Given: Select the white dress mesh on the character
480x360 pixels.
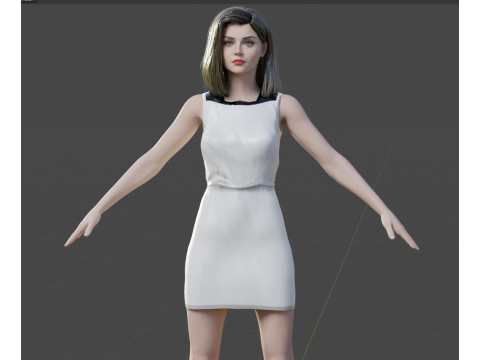Looking at the screenshot, I should [240, 200].
